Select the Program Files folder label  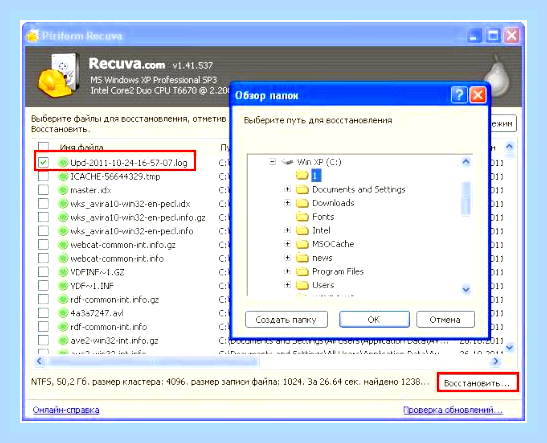point(338,272)
